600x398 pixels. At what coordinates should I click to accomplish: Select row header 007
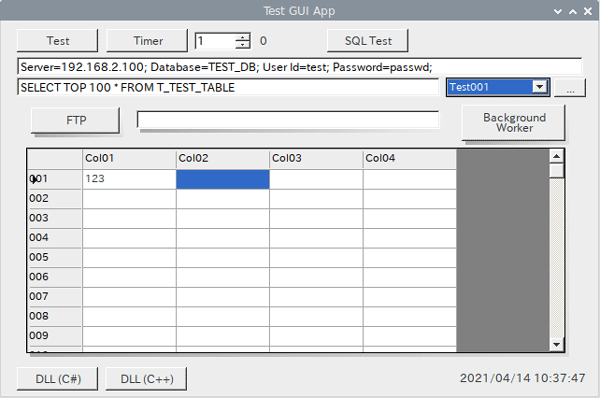tap(55, 297)
